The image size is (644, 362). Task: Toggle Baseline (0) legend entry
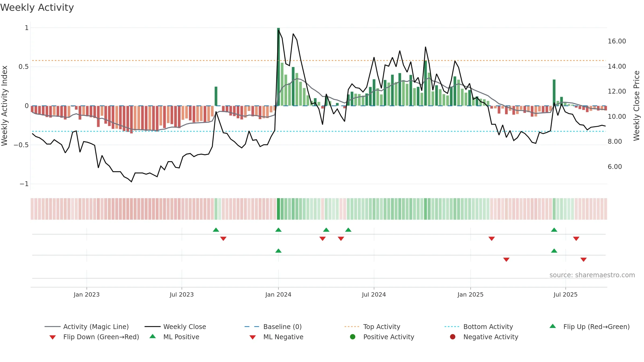(x=273, y=327)
